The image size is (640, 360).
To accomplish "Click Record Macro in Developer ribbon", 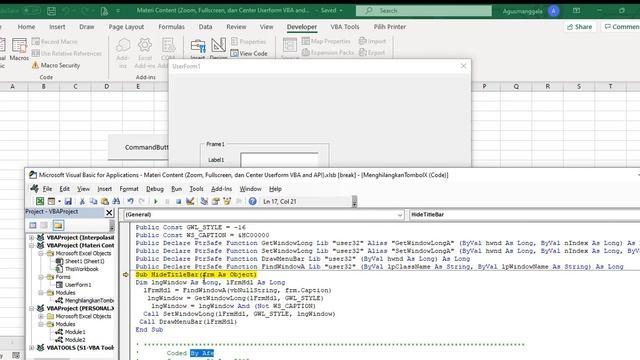I will pos(55,42).
